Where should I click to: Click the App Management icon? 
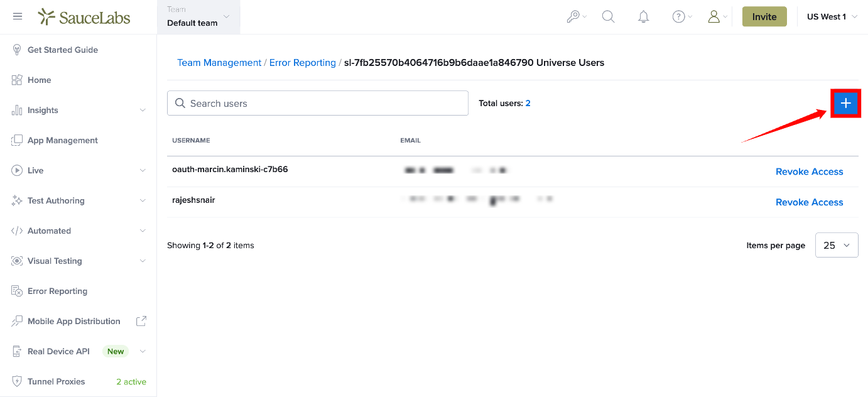(17, 141)
